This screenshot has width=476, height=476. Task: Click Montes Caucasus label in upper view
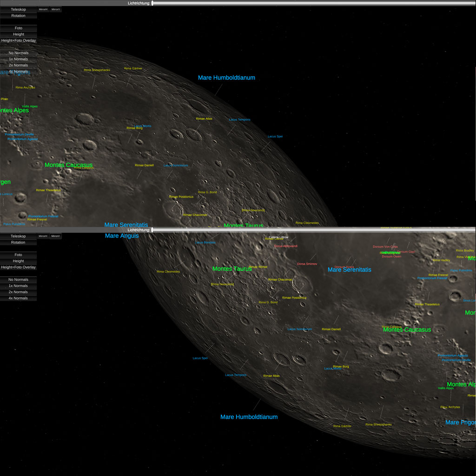click(x=69, y=165)
